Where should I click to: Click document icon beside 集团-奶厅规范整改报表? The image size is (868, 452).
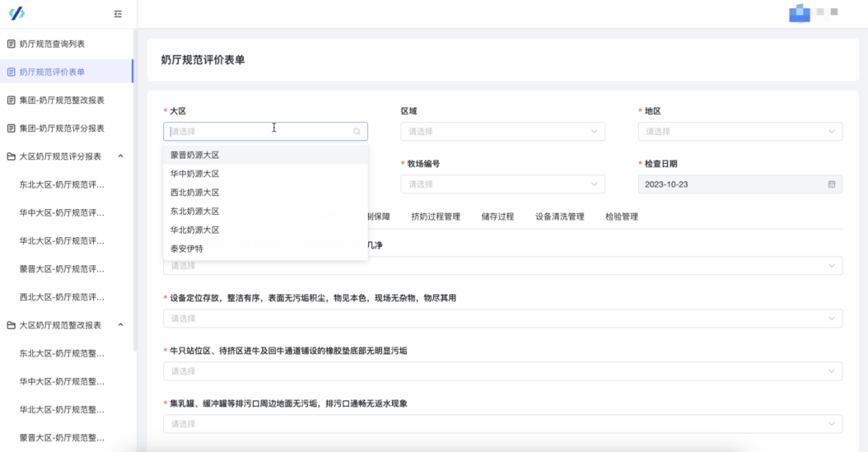coord(11,101)
